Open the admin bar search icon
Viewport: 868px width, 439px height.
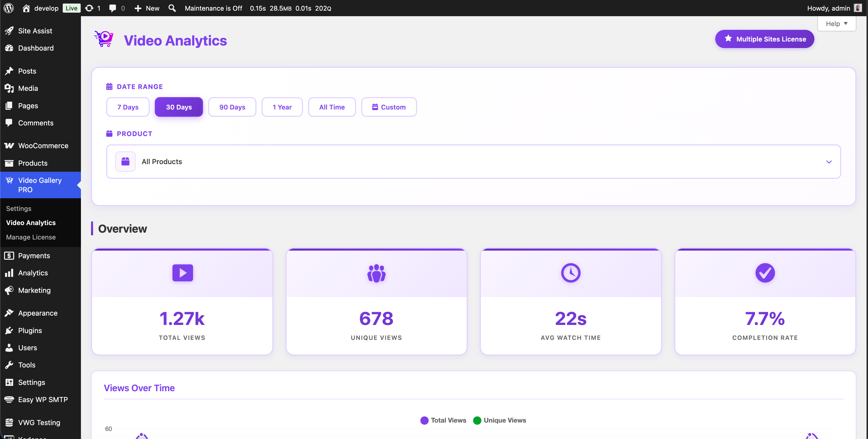pos(172,8)
